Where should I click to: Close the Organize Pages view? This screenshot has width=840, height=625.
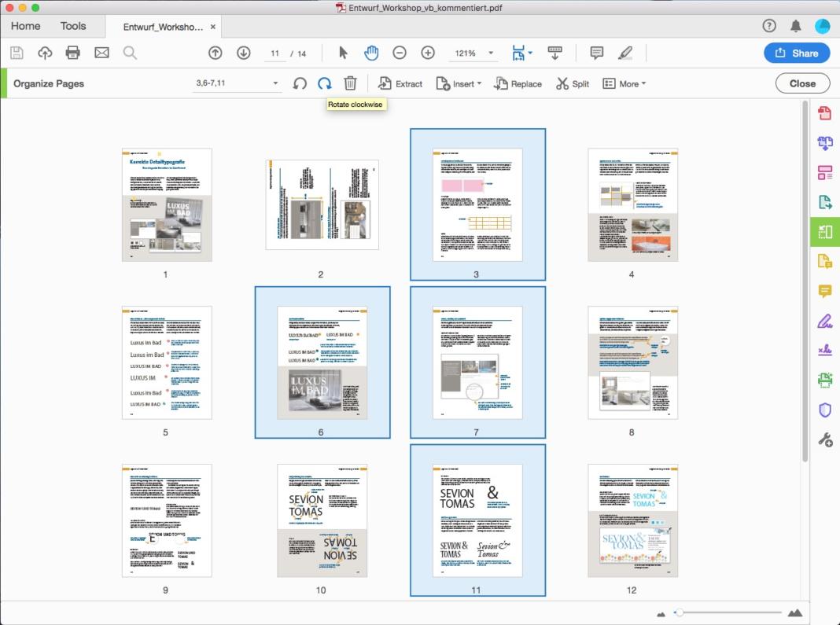(x=802, y=83)
